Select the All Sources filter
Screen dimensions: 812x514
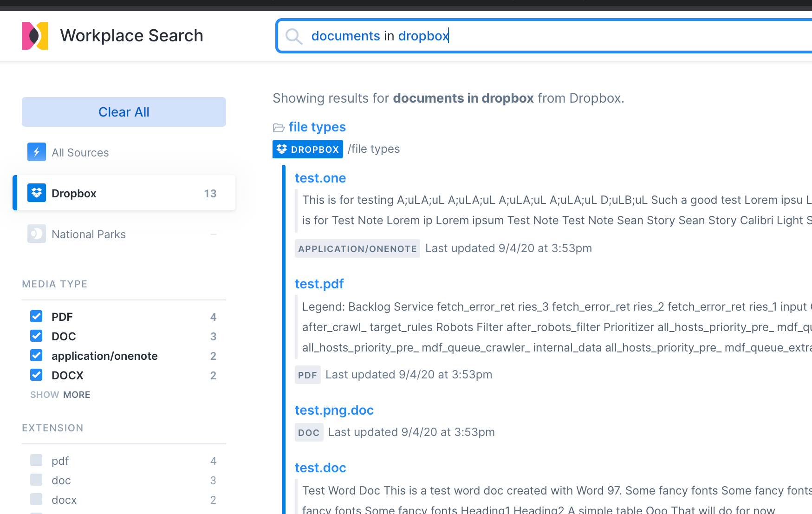80,153
